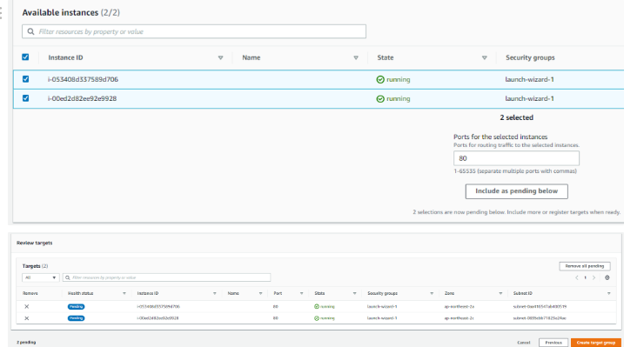Image resolution: width=644 pixels, height=347 pixels.
Task: Click the 2 selected text
Action: [517, 118]
